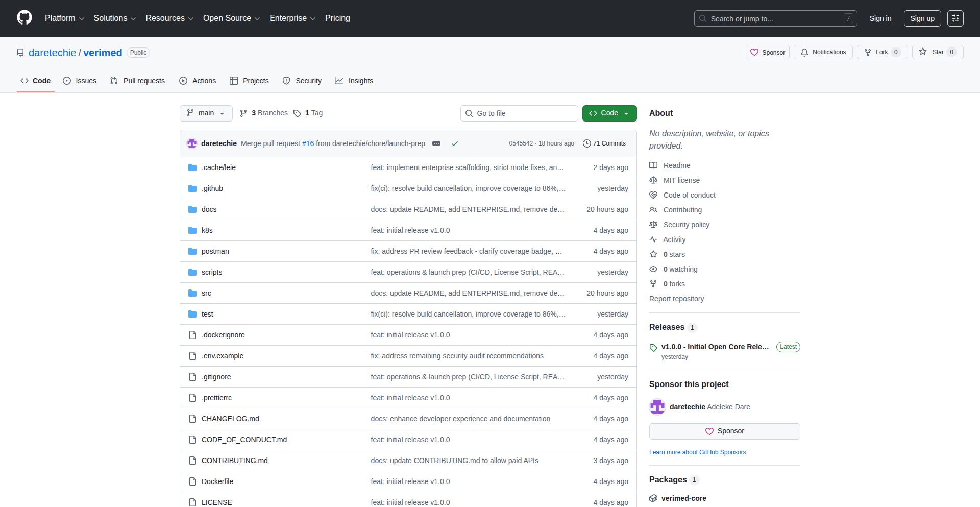Click the GitHub logo icon

24,17
